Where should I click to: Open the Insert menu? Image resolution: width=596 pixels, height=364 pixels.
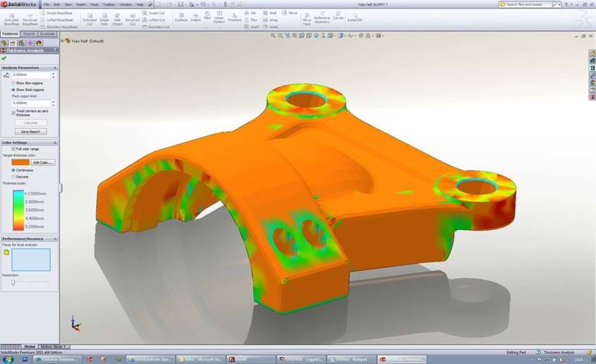(x=81, y=4)
